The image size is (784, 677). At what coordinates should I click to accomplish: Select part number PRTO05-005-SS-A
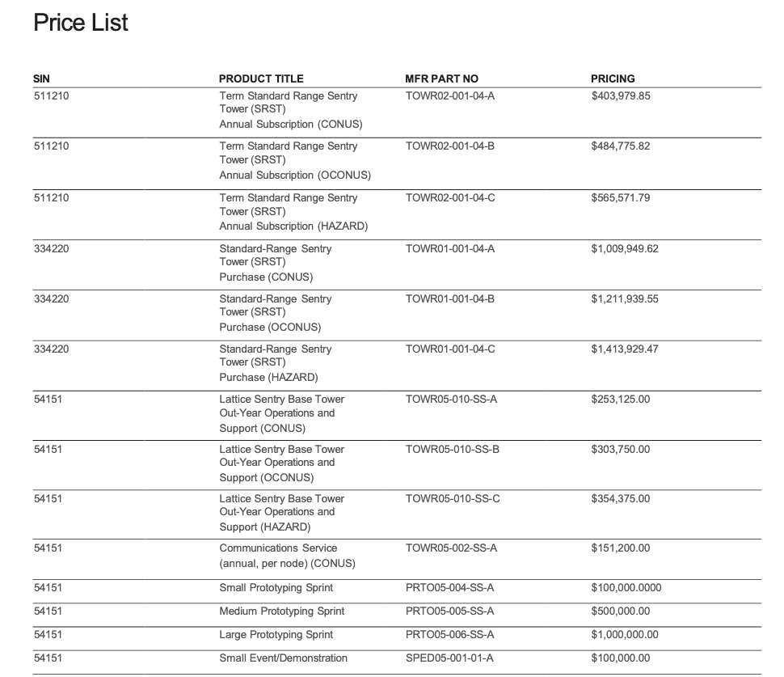449,611
